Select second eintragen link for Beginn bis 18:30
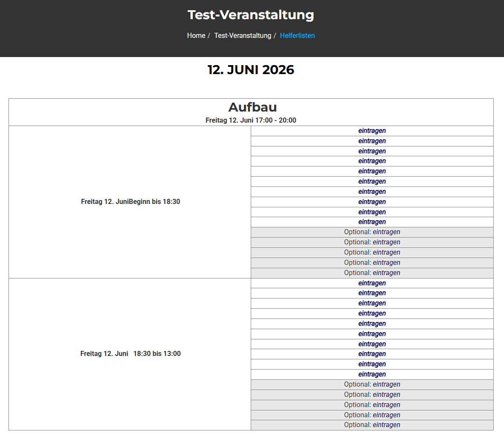 372,141
